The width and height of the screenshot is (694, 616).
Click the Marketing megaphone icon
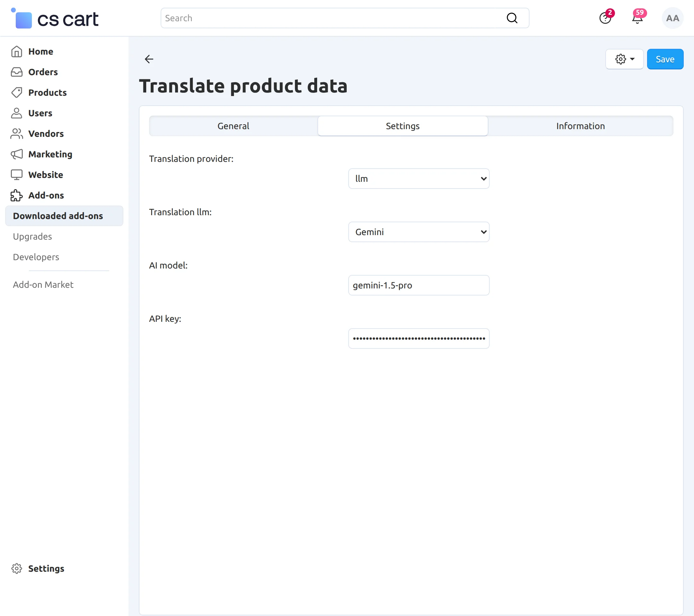pos(17,154)
